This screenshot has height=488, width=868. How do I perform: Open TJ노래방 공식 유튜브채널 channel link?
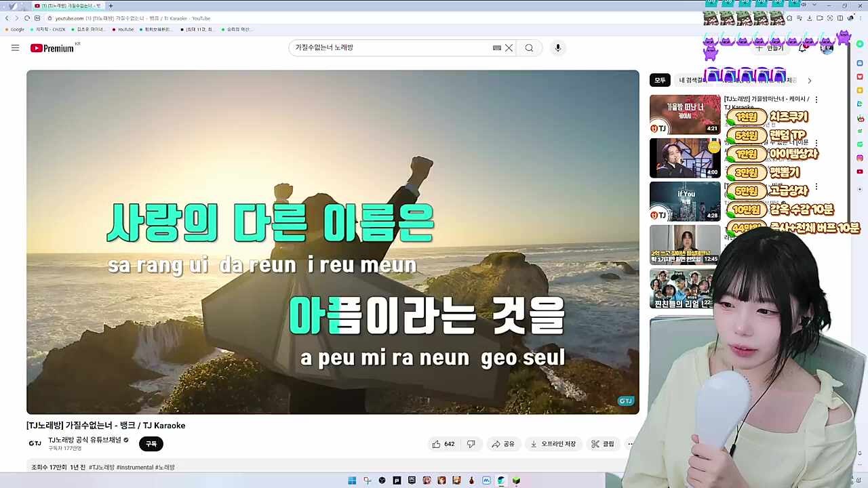click(85, 440)
